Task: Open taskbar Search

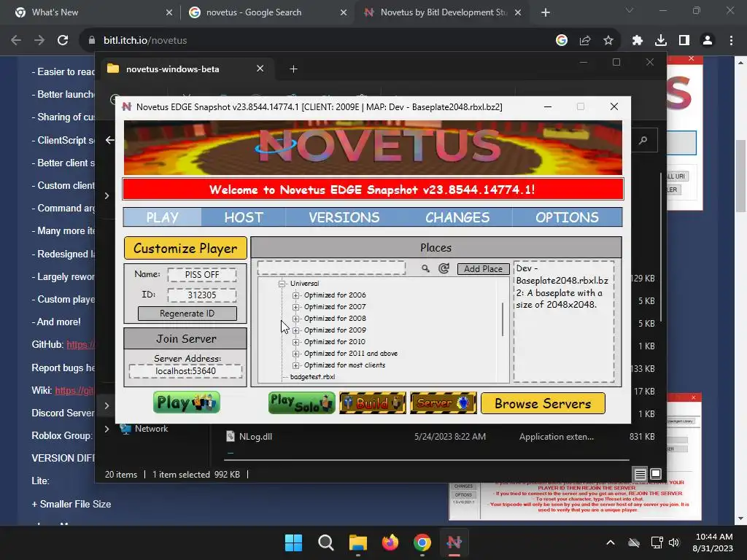Action: [326, 542]
